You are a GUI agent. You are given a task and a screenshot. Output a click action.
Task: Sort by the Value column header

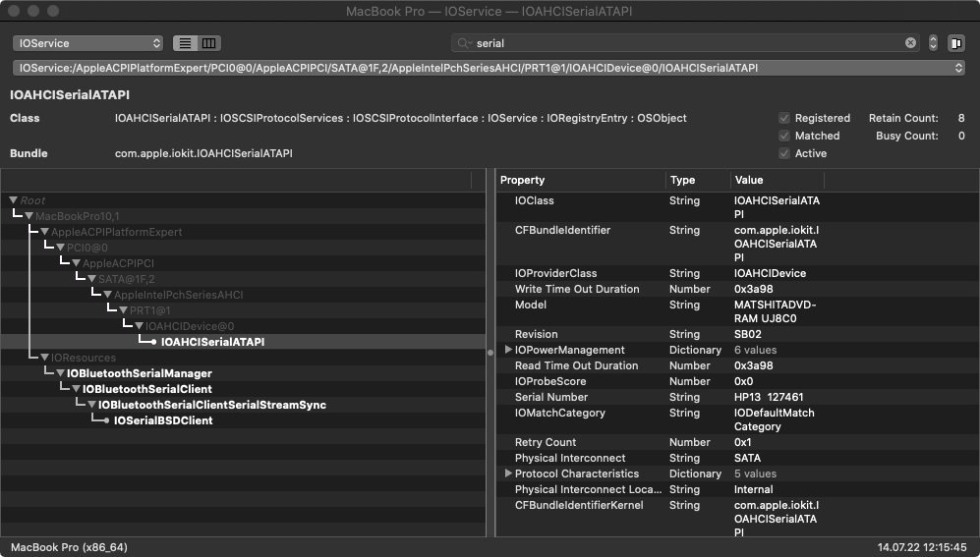coord(777,180)
